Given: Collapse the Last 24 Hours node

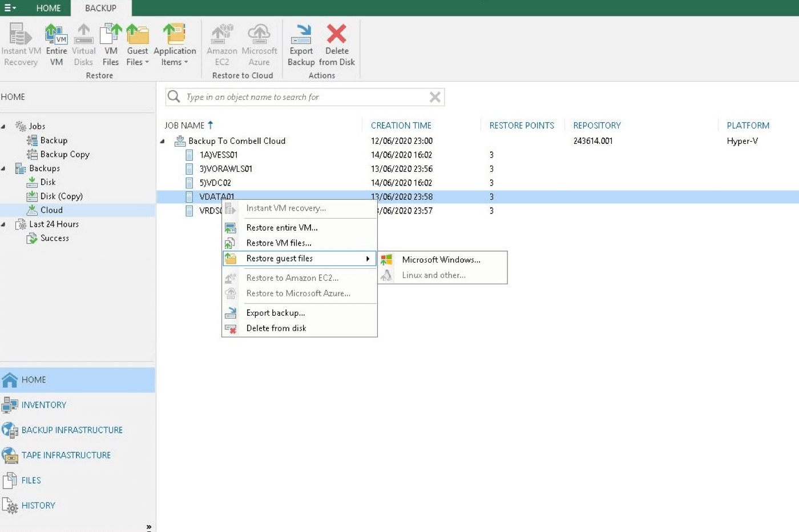Looking at the screenshot, I should coord(3,224).
